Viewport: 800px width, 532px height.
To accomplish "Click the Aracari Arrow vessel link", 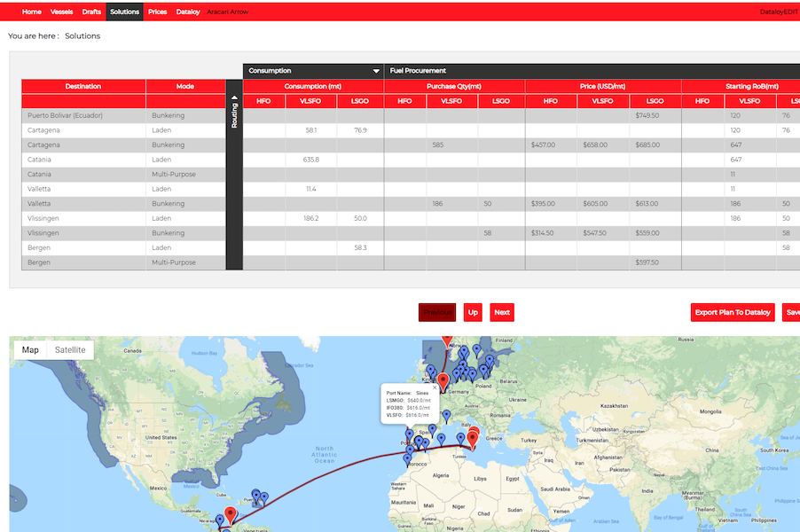I will 228,12.
